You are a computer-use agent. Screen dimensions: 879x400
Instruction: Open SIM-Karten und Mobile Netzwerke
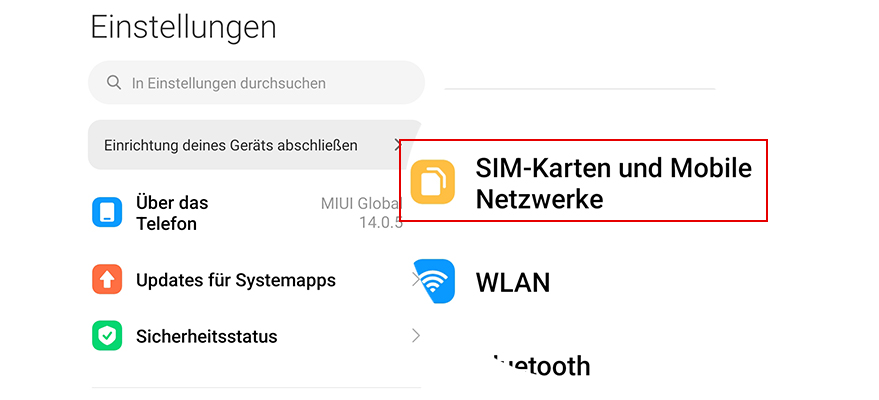click(583, 180)
